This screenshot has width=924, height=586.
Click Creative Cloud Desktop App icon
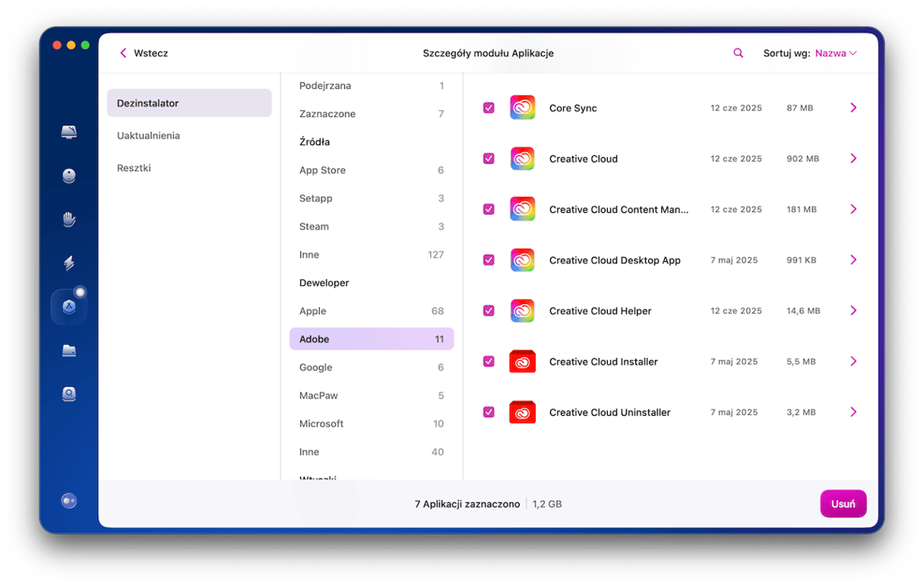[522, 260]
